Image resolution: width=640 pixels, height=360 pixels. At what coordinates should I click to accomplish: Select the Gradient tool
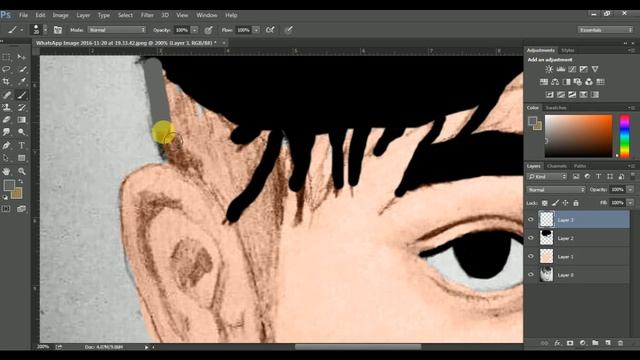pos(22,120)
